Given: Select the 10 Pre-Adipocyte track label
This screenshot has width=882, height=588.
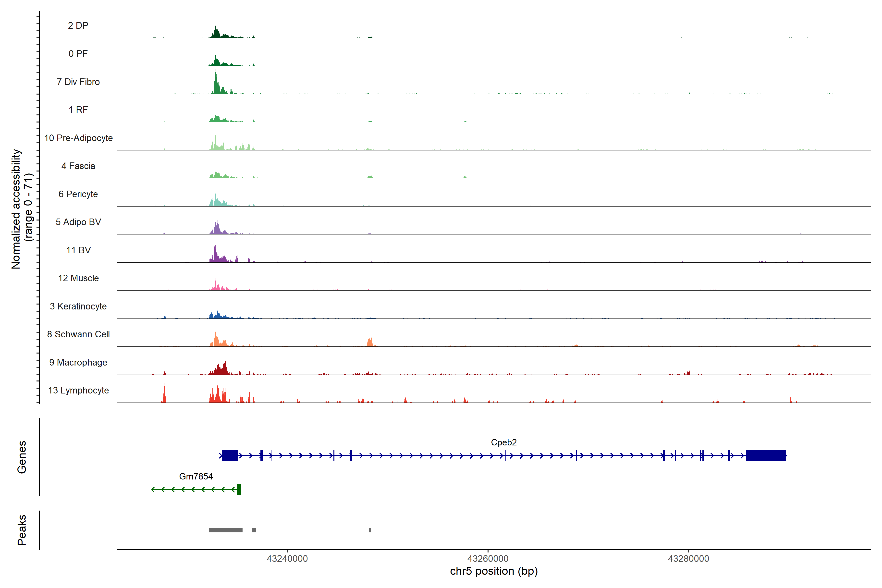Looking at the screenshot, I should click(78, 138).
